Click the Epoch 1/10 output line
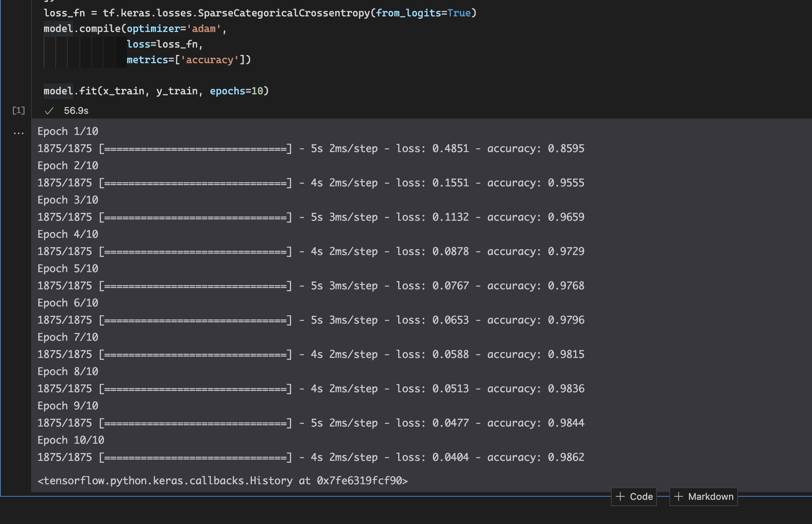The height and width of the screenshot is (524, 812). [68, 131]
